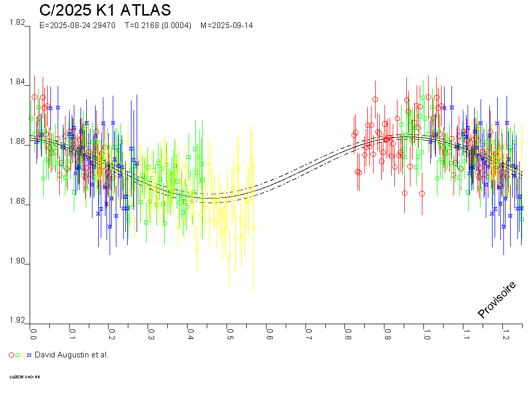Click the red circle legend marker
The width and height of the screenshot is (532, 399).
[11, 355]
